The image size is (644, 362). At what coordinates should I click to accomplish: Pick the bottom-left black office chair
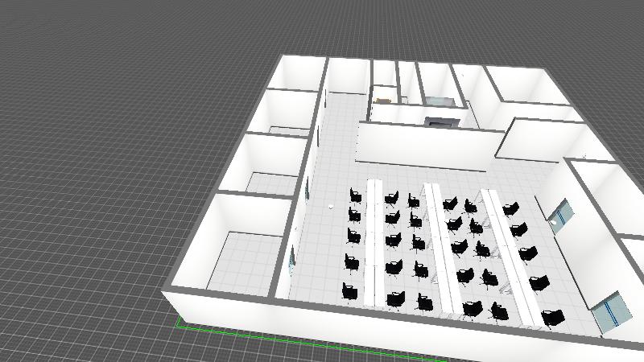click(349, 290)
